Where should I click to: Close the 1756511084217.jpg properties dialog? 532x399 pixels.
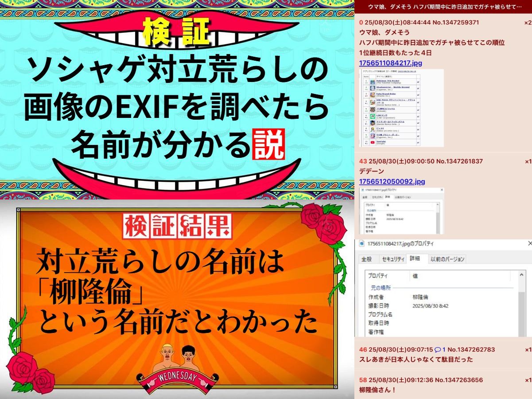click(x=529, y=243)
